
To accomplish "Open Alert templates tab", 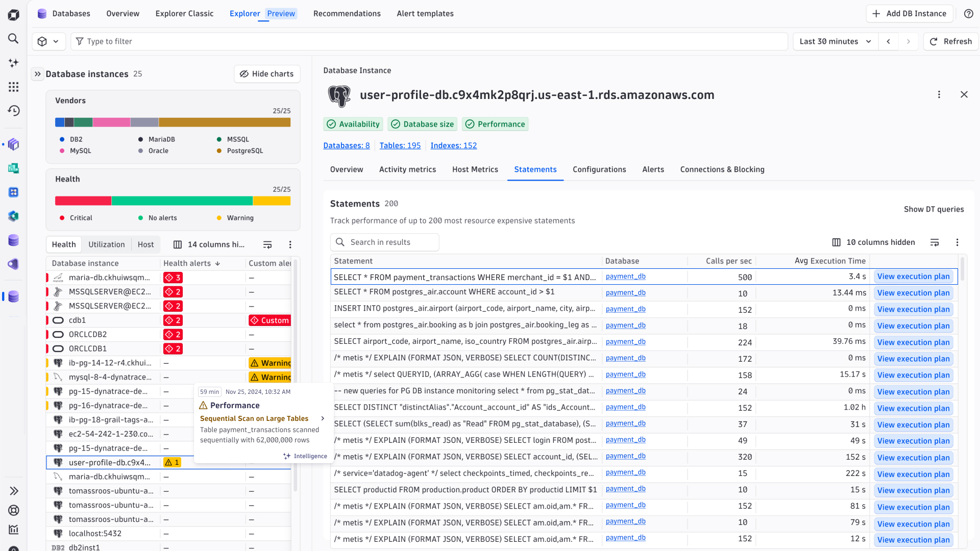I will pyautogui.click(x=425, y=14).
